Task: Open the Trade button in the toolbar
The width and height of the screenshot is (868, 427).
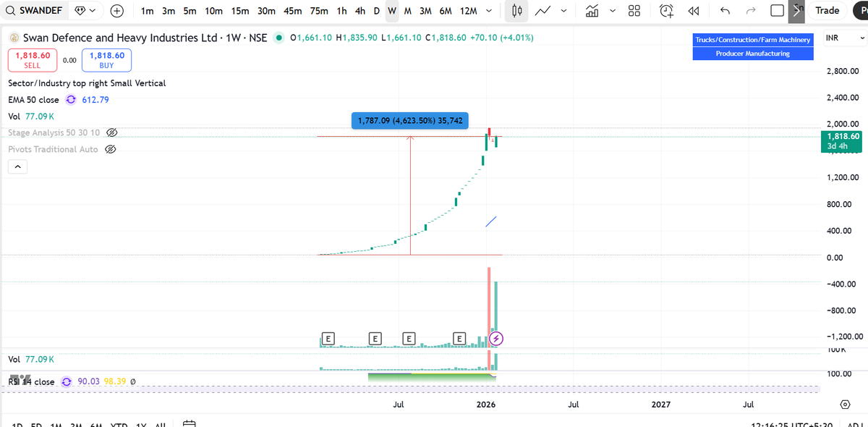Action: tap(827, 11)
